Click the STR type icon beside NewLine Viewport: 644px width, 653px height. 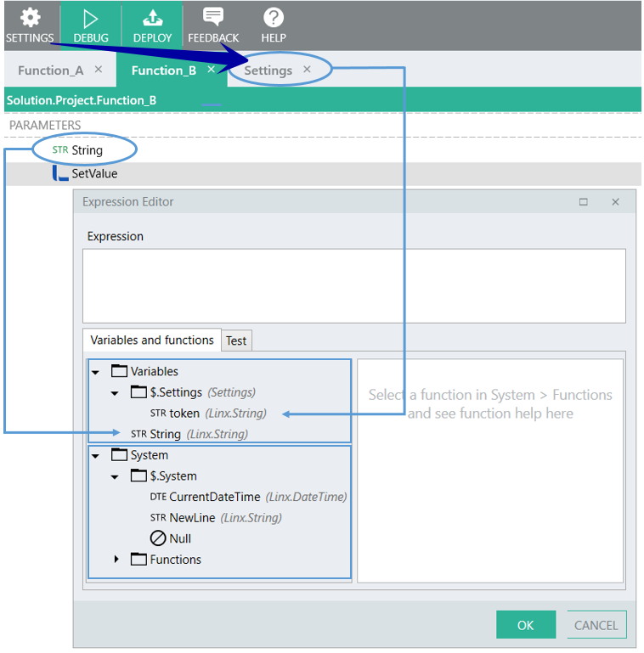158,518
